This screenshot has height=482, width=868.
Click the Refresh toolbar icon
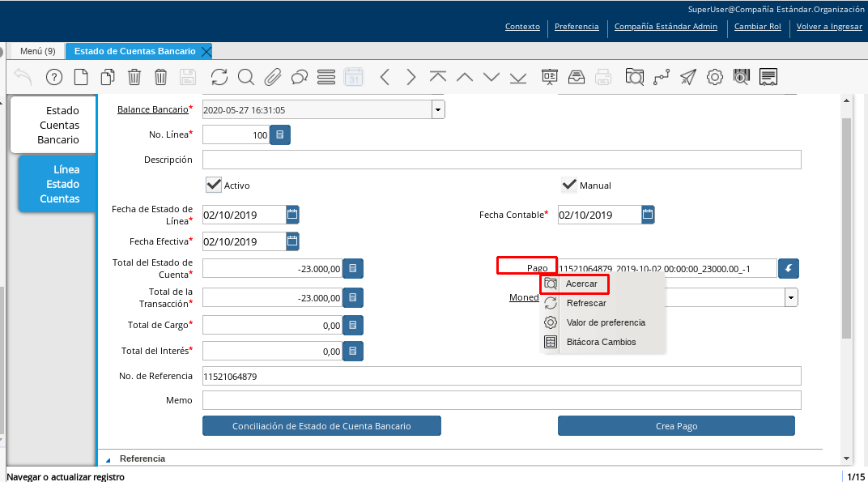point(219,77)
